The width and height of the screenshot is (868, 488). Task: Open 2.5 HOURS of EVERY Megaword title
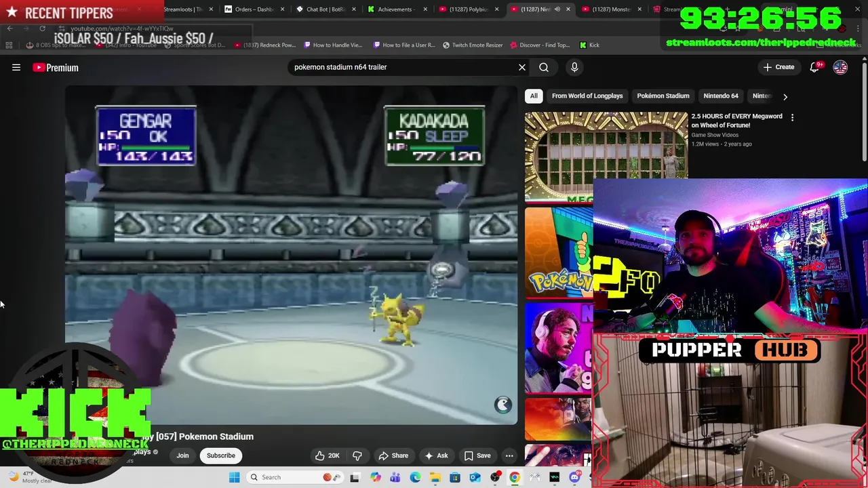[736, 121]
